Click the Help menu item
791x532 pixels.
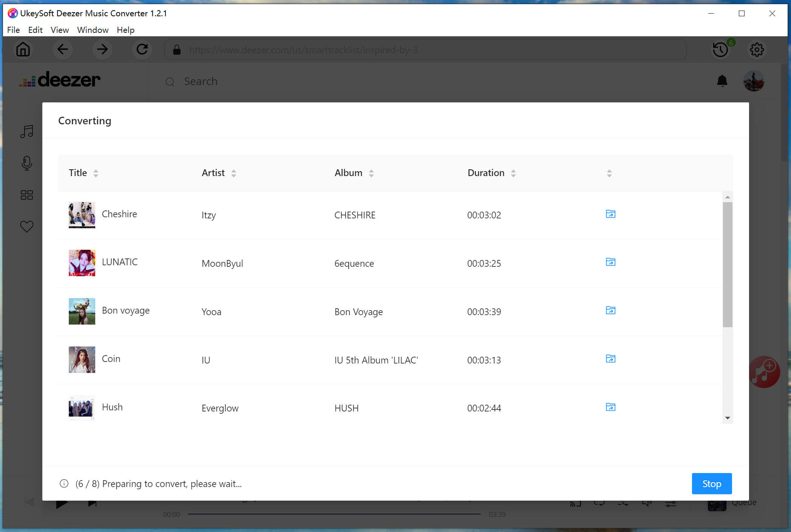point(125,30)
